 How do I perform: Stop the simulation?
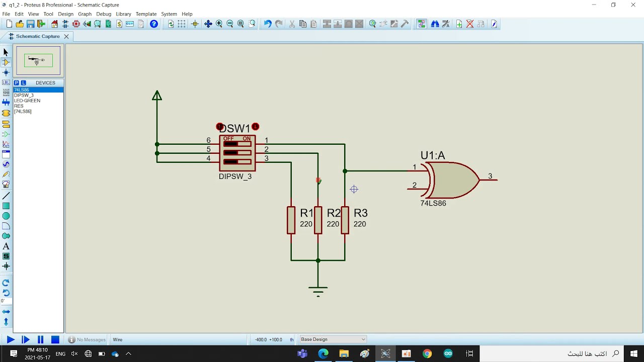tap(55, 340)
